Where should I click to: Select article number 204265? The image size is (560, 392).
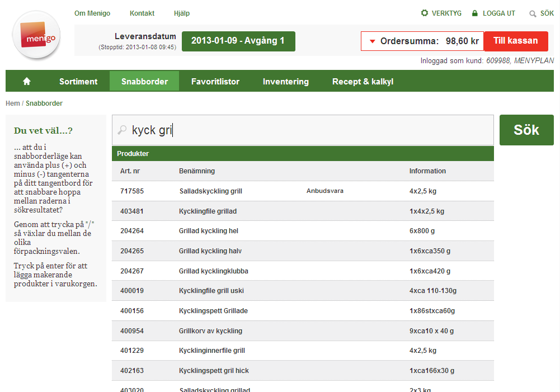(x=132, y=251)
